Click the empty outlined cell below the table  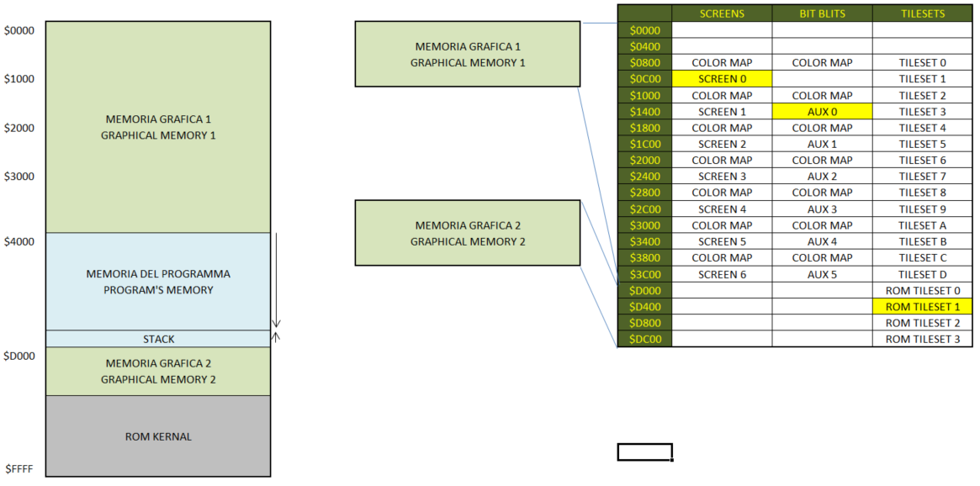[x=644, y=452]
